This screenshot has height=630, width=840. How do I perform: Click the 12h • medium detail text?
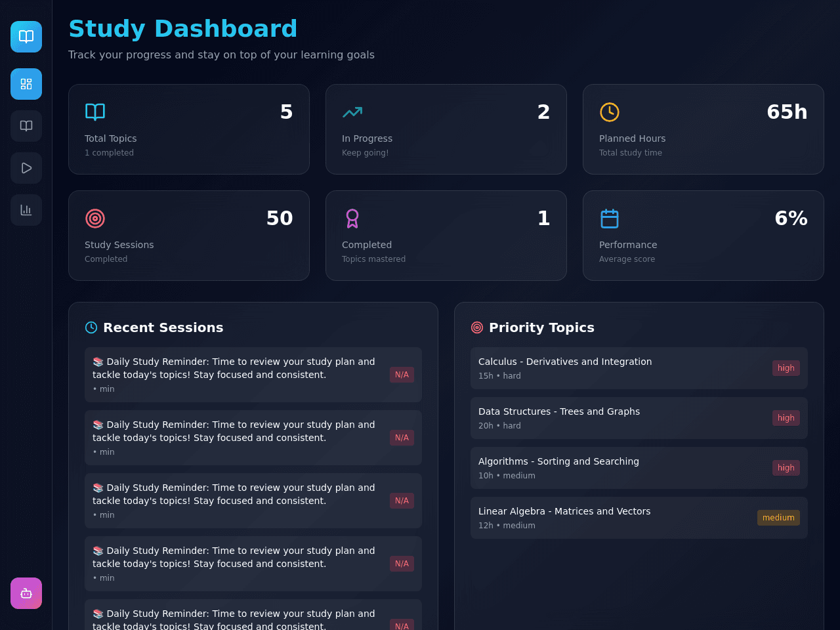[x=507, y=526]
